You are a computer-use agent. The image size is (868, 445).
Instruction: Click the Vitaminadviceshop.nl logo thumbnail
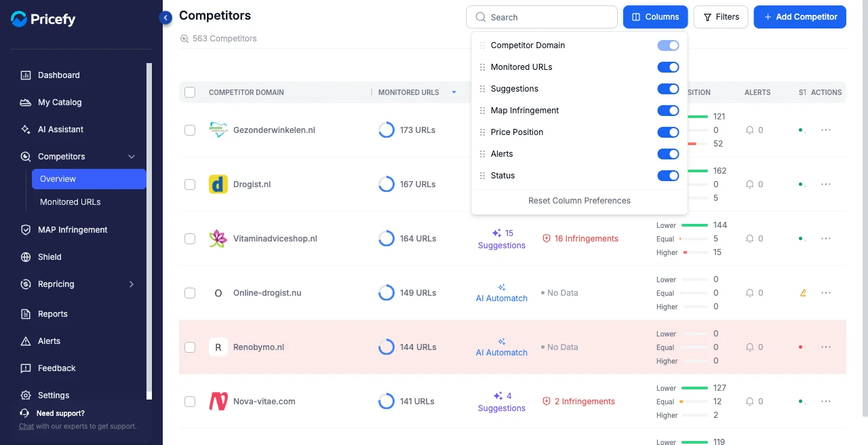(218, 238)
